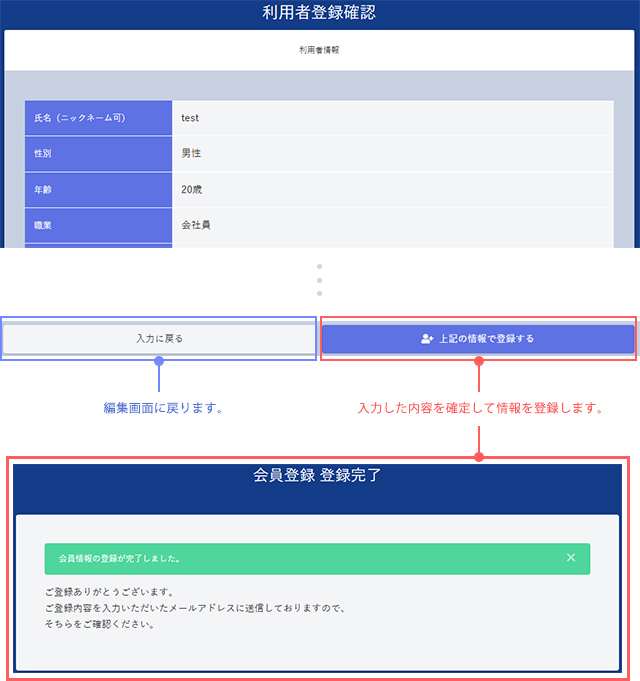This screenshot has width=640, height=681.
Task: Click the 性別 label cell
Action: [x=99, y=154]
